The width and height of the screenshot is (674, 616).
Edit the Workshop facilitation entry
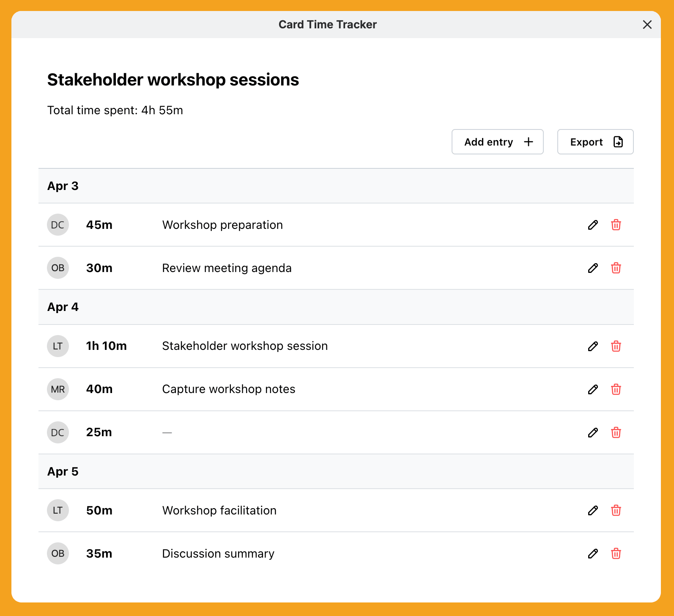pyautogui.click(x=593, y=511)
